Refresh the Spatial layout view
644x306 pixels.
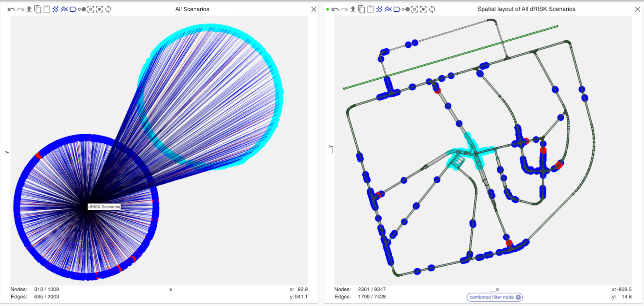pos(432,9)
